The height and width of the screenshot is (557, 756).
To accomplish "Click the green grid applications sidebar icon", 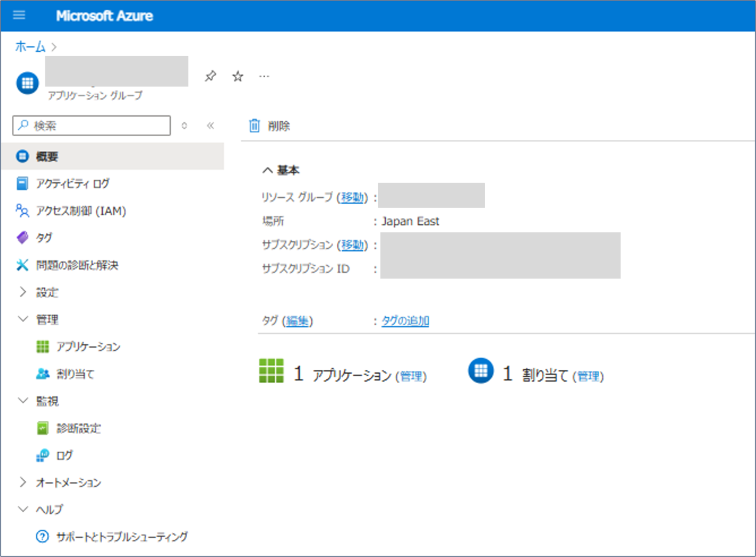I will tap(43, 347).
